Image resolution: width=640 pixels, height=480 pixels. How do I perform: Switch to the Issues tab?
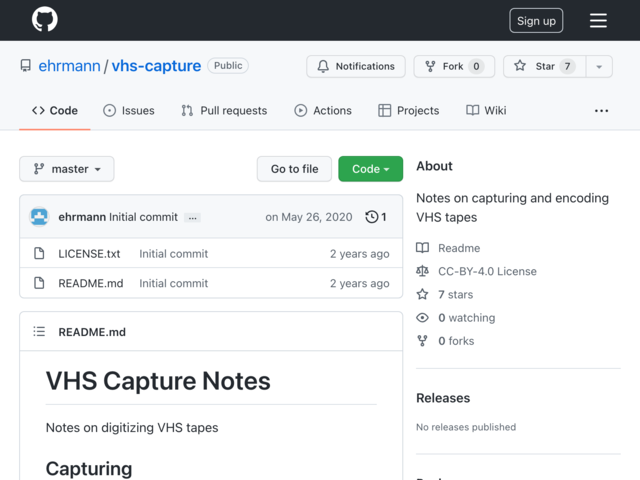pyautogui.click(x=129, y=111)
